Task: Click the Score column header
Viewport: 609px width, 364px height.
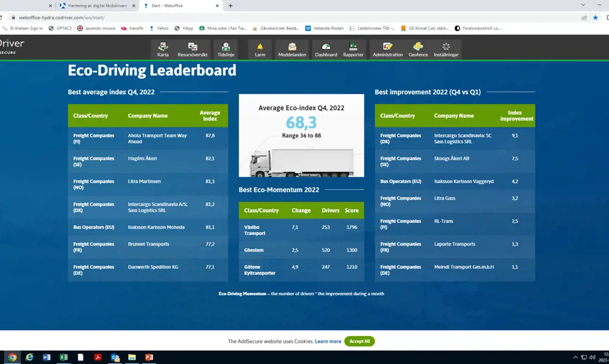Action: [352, 211]
